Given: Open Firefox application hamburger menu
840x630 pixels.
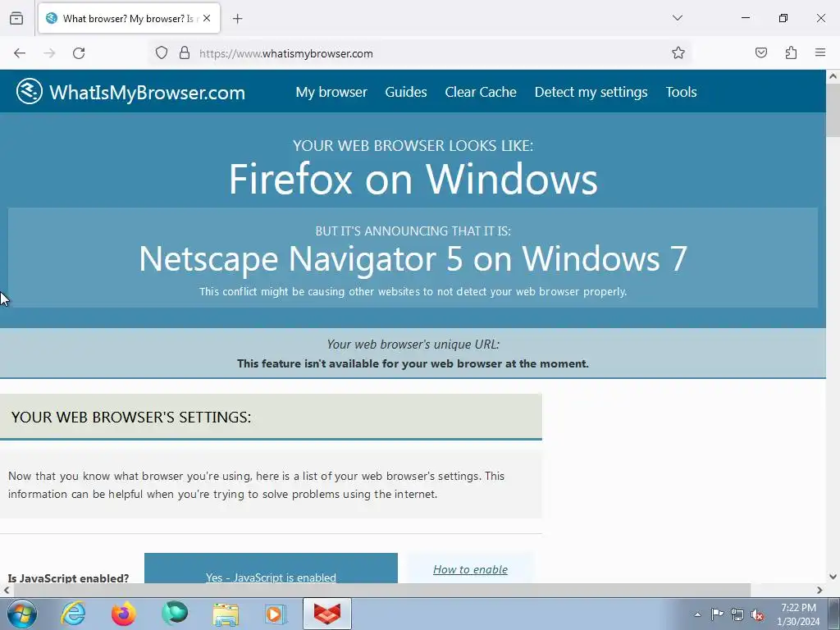Looking at the screenshot, I should click(820, 53).
